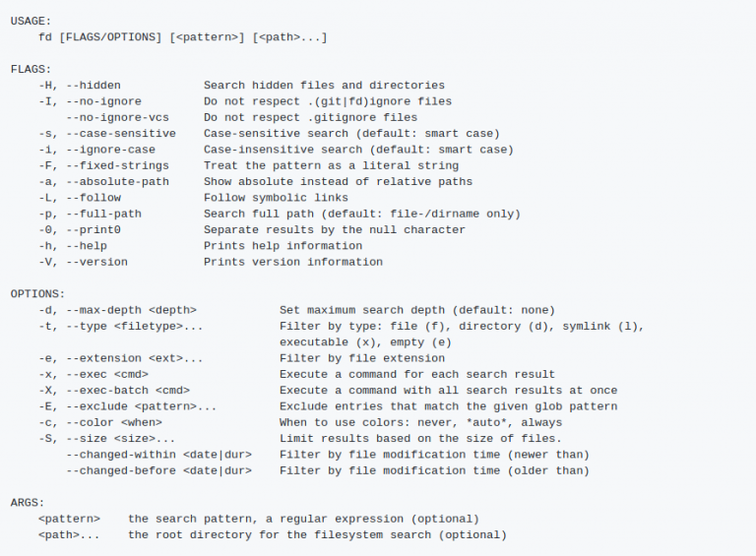Click the --exec-batch <cmd> option text
The image size is (756, 556).
[x=128, y=391]
